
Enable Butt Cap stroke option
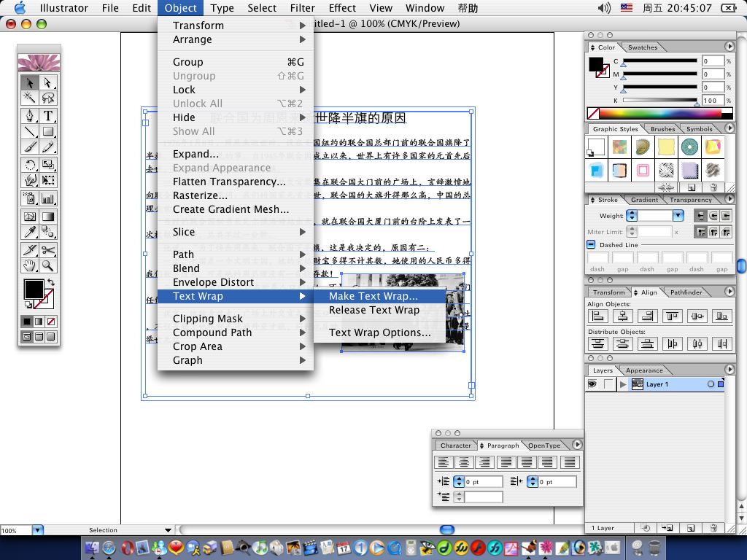(700, 216)
